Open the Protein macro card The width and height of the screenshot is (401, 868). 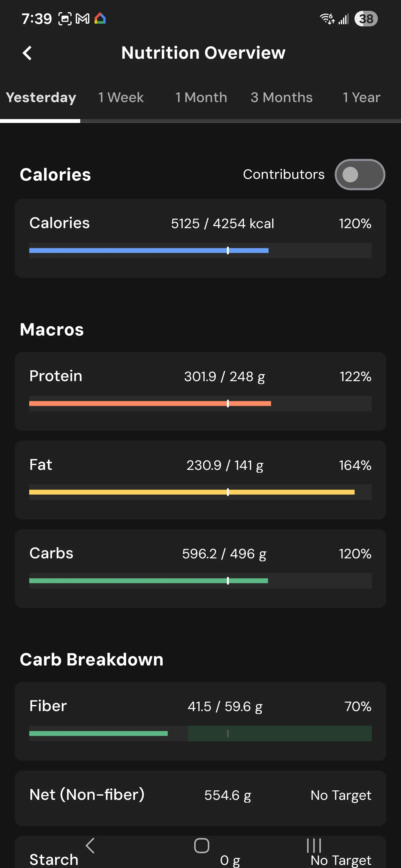pos(200,391)
